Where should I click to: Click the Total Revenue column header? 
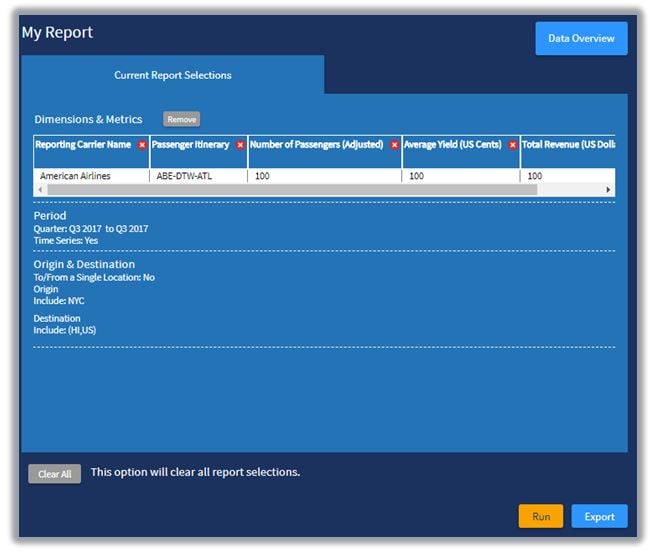pos(566,145)
